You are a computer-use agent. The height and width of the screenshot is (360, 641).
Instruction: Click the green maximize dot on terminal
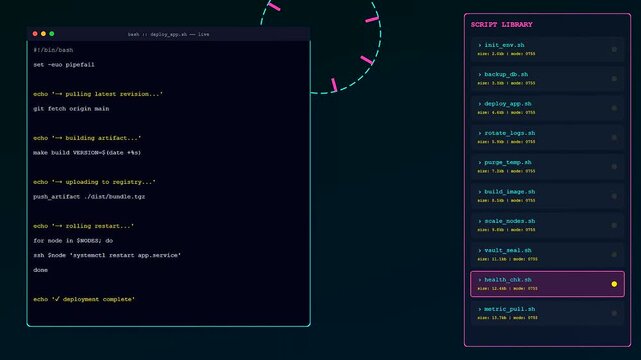point(52,34)
